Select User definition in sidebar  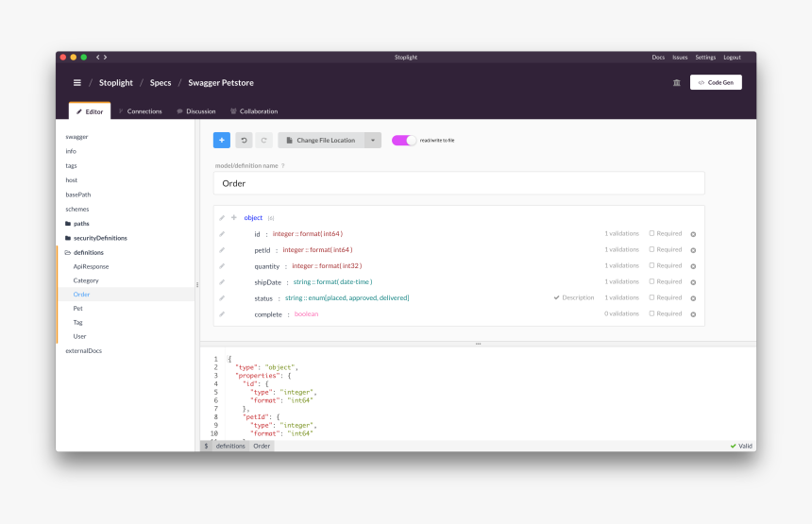pos(79,336)
